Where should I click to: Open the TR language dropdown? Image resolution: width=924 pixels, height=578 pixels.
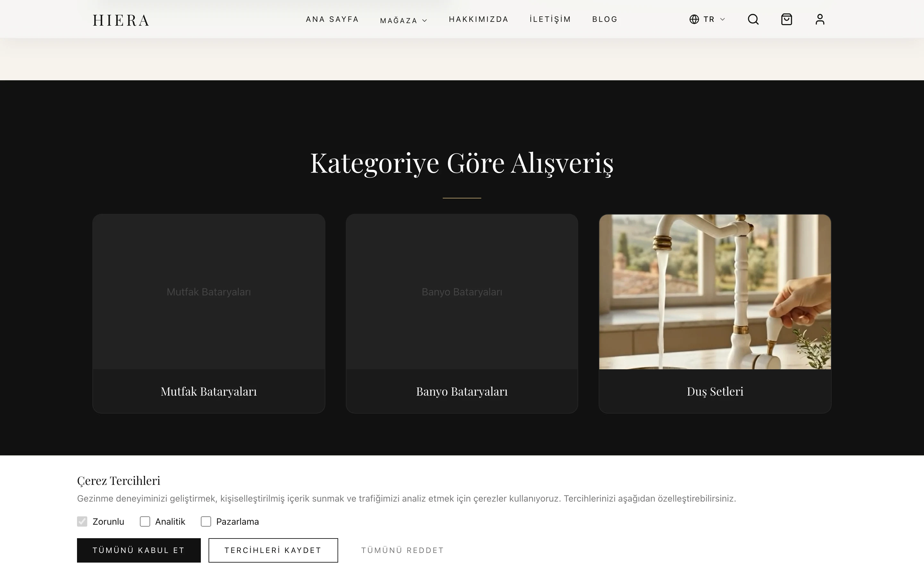(707, 19)
